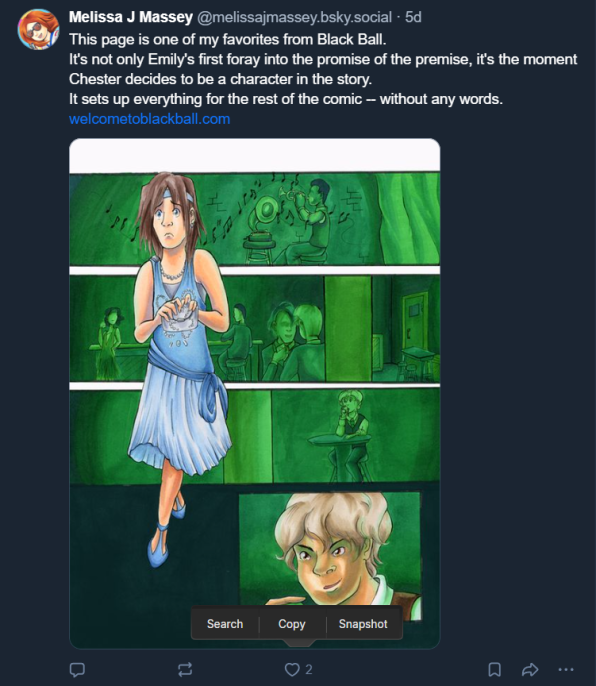Click the seated man at the round table panel
This screenshot has height=686, width=596.
[x=355, y=435]
